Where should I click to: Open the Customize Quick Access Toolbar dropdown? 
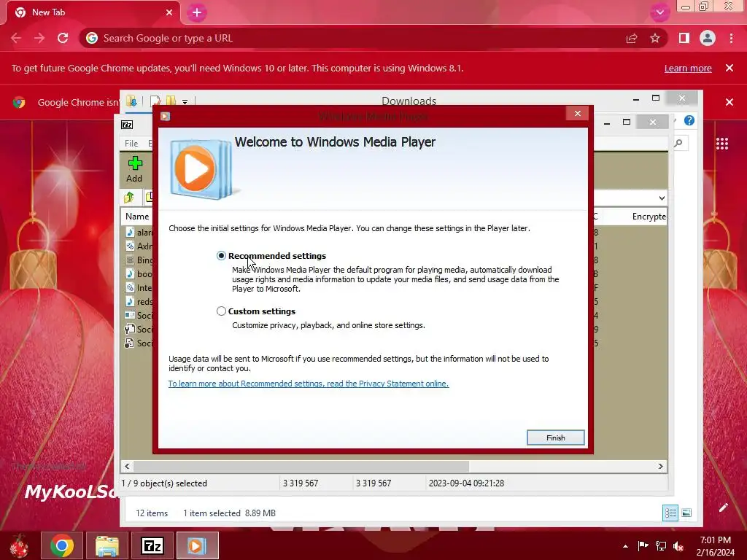coord(185,101)
